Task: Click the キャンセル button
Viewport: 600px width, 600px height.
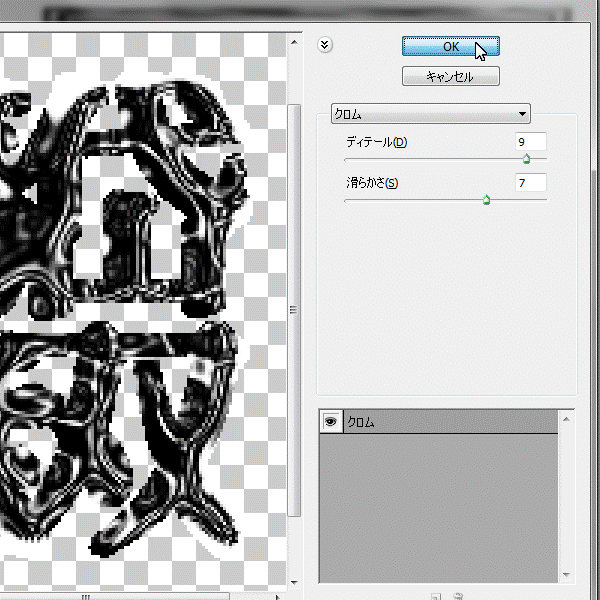Action: [450, 76]
